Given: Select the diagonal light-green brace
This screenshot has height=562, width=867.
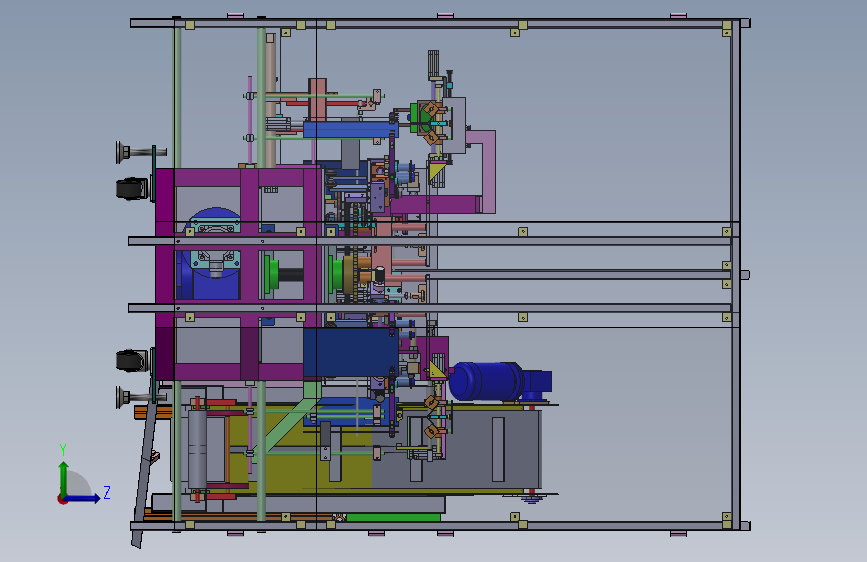Looking at the screenshot, I should 291,423.
